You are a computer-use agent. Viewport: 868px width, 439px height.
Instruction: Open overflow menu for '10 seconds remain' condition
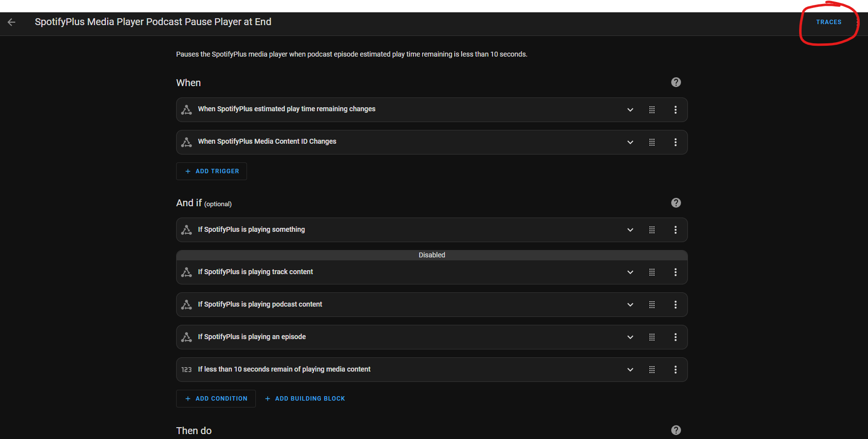point(676,370)
